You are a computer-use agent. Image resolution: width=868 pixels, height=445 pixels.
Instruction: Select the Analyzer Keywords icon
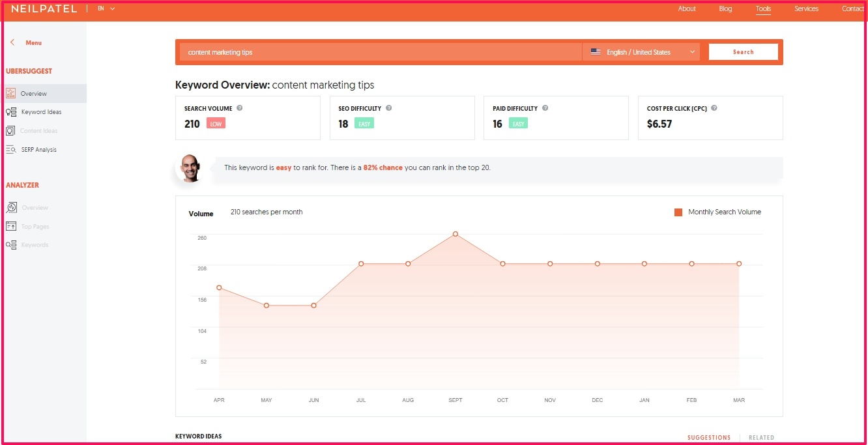10,245
